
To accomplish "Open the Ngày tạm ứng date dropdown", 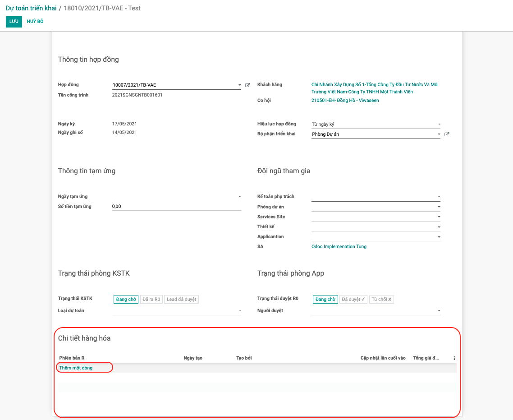I will pyautogui.click(x=239, y=197).
